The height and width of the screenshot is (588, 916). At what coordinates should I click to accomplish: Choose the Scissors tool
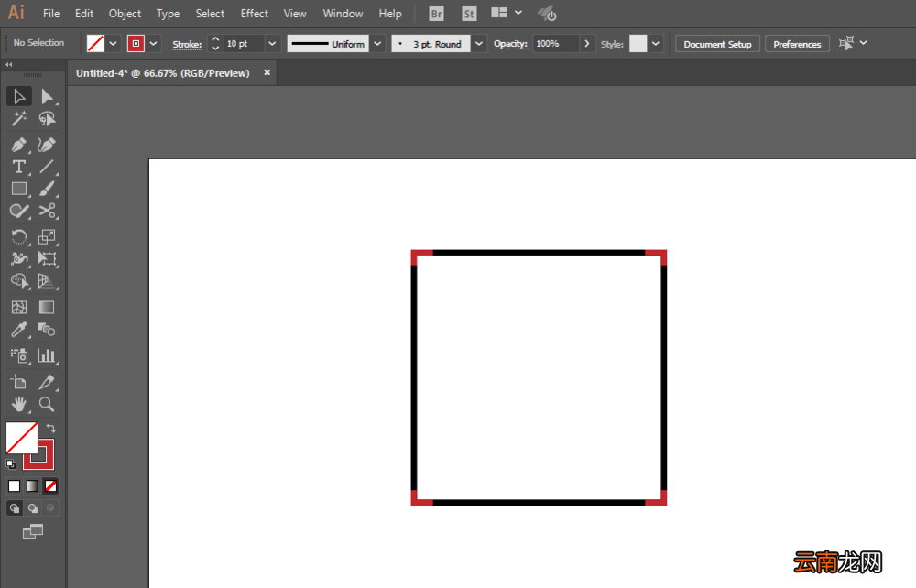tap(47, 211)
